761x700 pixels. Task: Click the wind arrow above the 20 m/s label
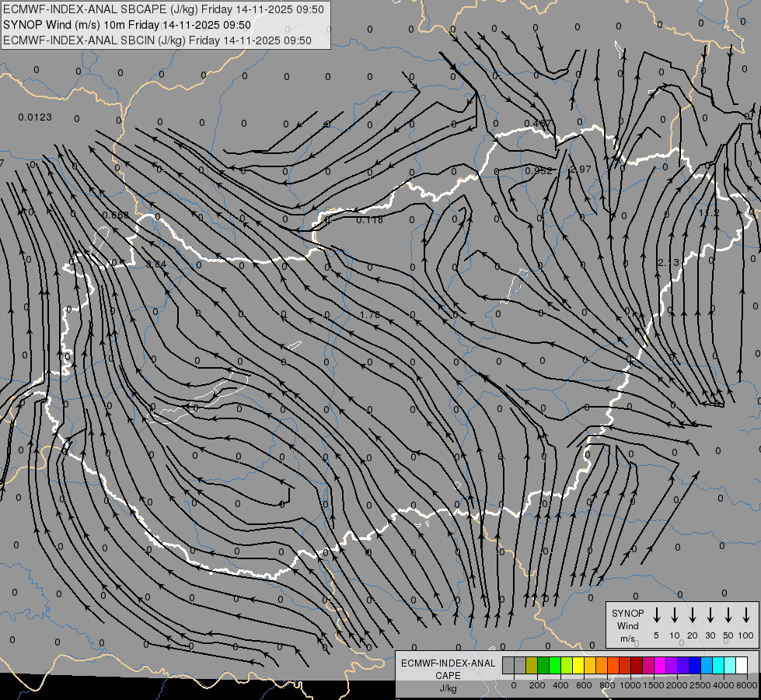pyautogui.click(x=693, y=615)
